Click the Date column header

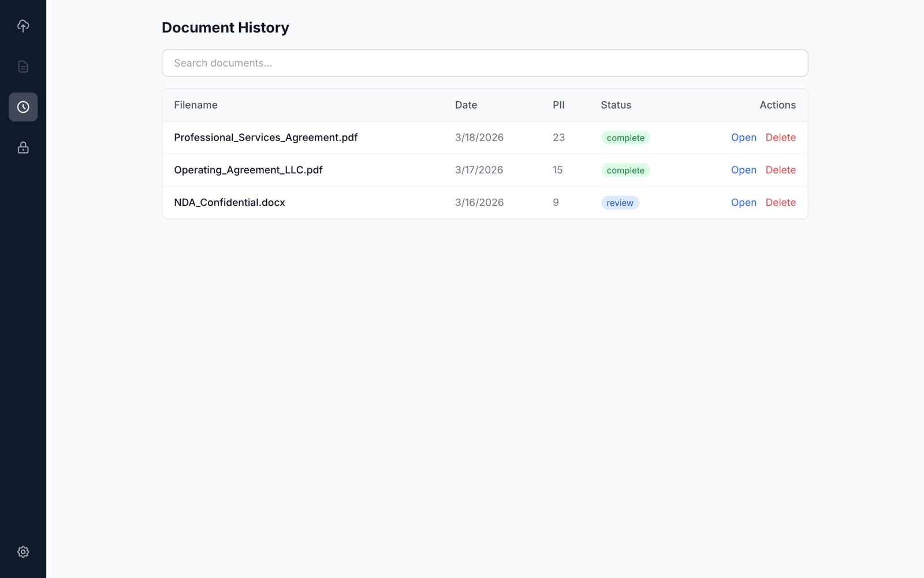click(x=466, y=105)
